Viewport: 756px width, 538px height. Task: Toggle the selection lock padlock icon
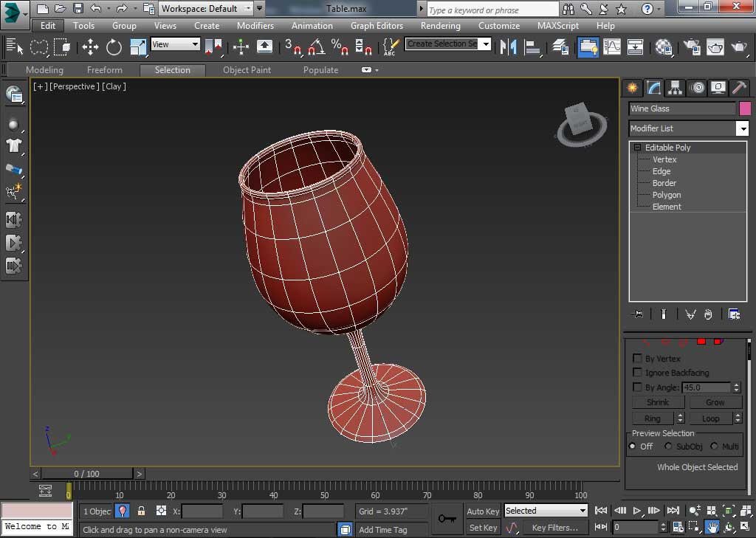click(141, 511)
